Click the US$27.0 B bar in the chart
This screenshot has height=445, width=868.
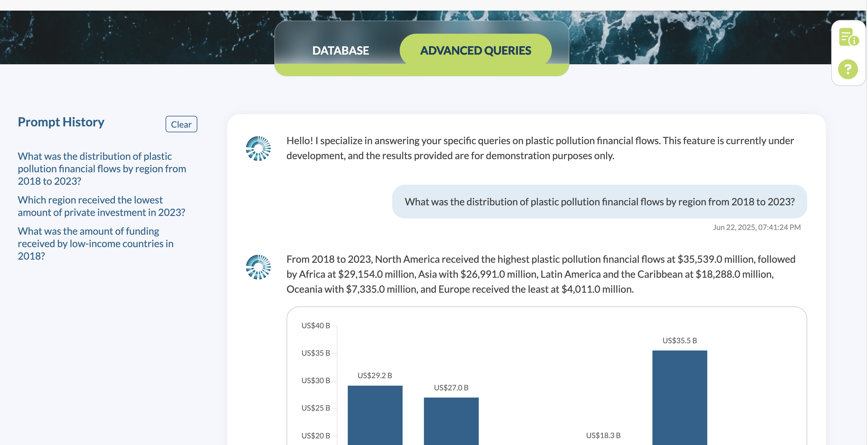pos(451,421)
